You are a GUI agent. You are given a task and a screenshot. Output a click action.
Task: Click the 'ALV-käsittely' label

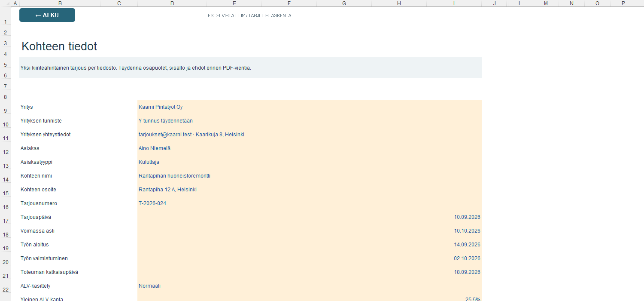point(36,286)
